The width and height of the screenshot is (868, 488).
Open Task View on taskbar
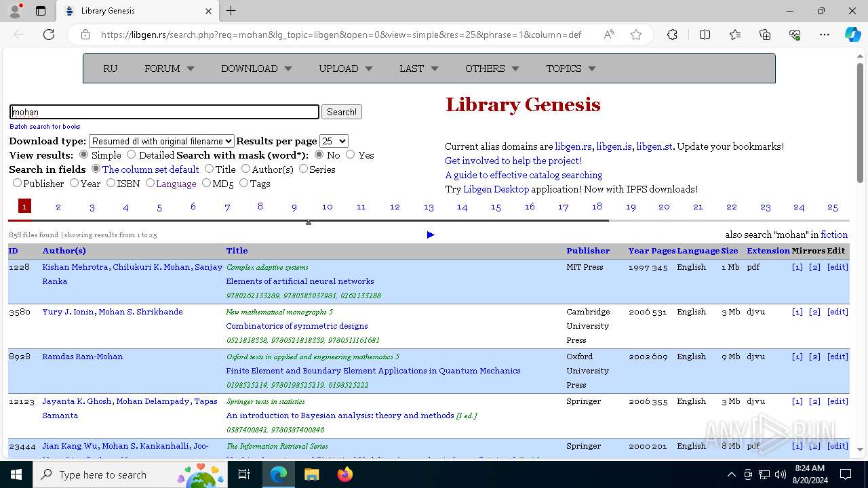244,474
